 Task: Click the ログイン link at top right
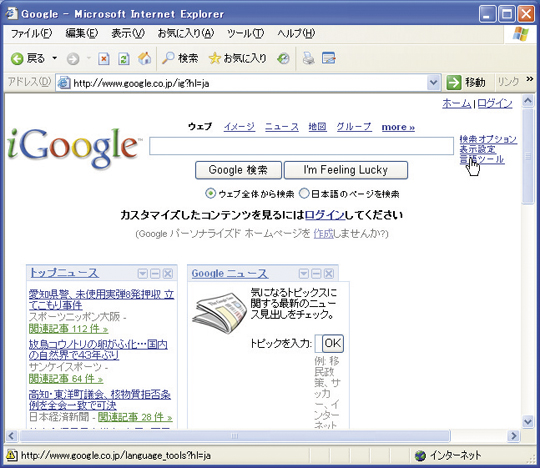point(495,103)
